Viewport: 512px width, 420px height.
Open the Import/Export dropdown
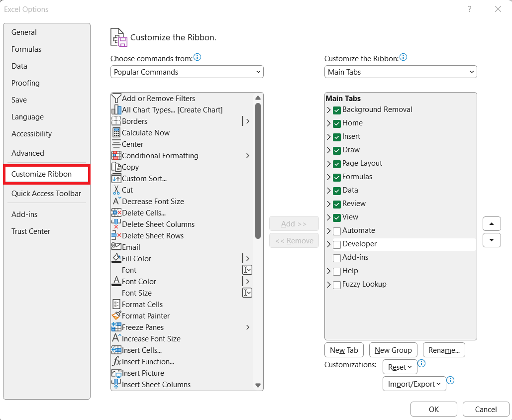pyautogui.click(x=414, y=384)
